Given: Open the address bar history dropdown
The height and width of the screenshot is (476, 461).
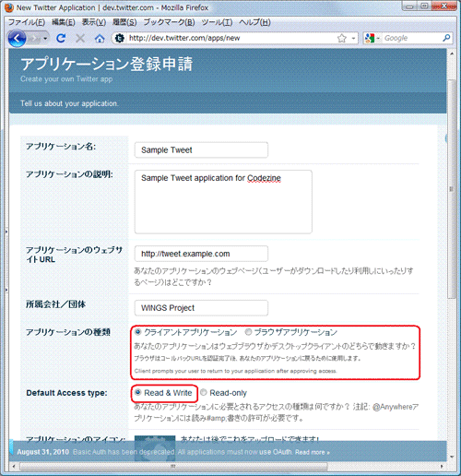Looking at the screenshot, I should pyautogui.click(x=354, y=39).
